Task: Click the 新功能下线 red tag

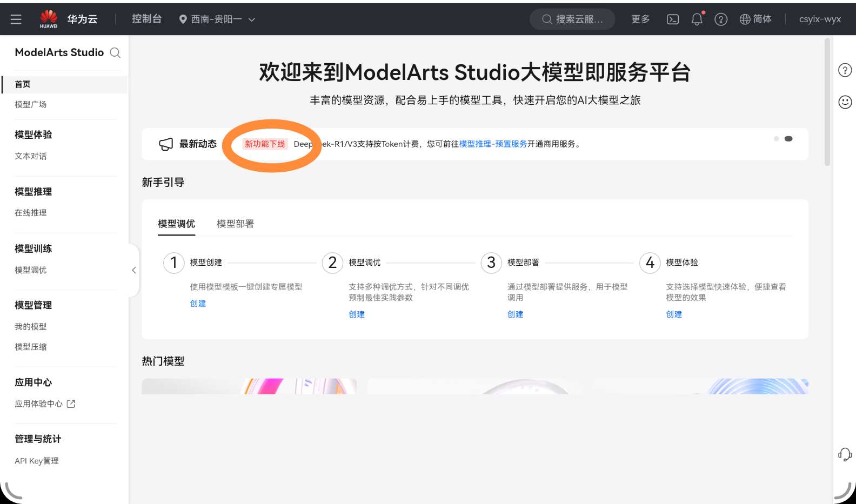Action: pos(265,144)
